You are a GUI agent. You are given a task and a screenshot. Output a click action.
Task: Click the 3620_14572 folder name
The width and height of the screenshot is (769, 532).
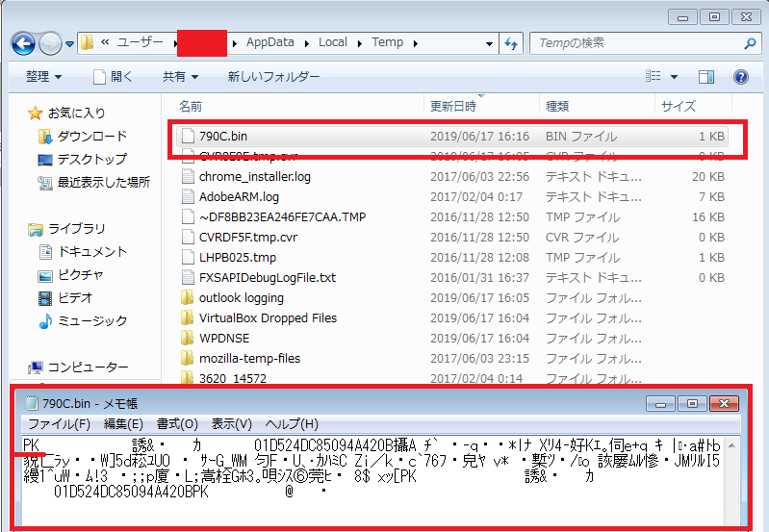233,378
